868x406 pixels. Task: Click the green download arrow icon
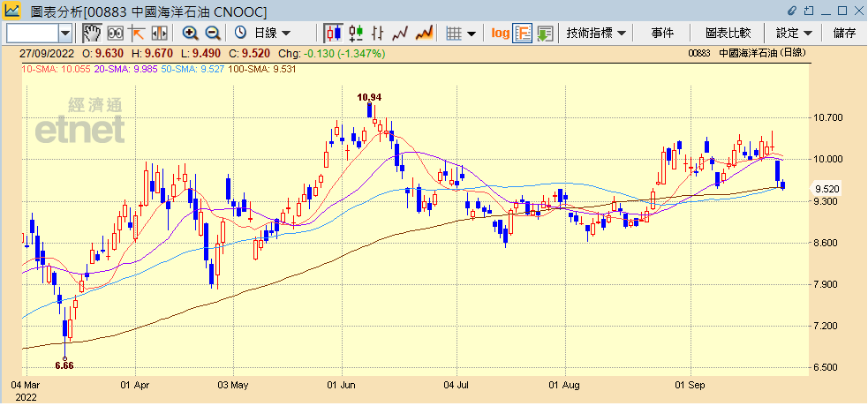(545, 33)
